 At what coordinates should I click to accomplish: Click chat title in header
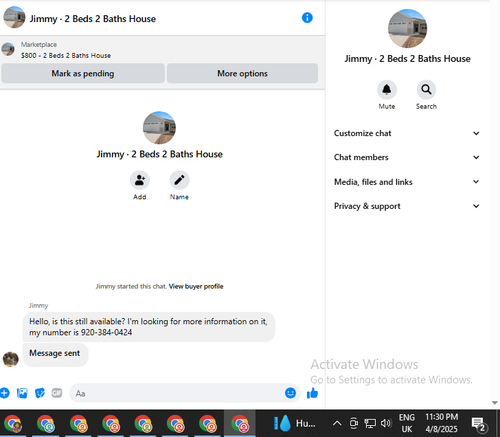coord(93,19)
